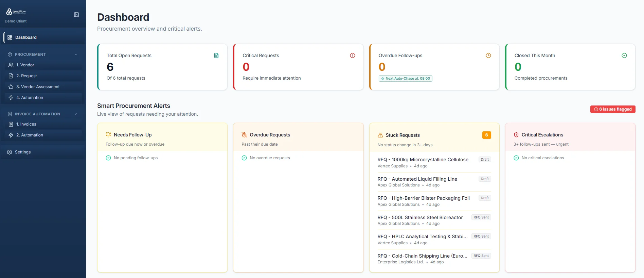
Task: Click the No pending follow-ups check icon
Action: [x=108, y=158]
